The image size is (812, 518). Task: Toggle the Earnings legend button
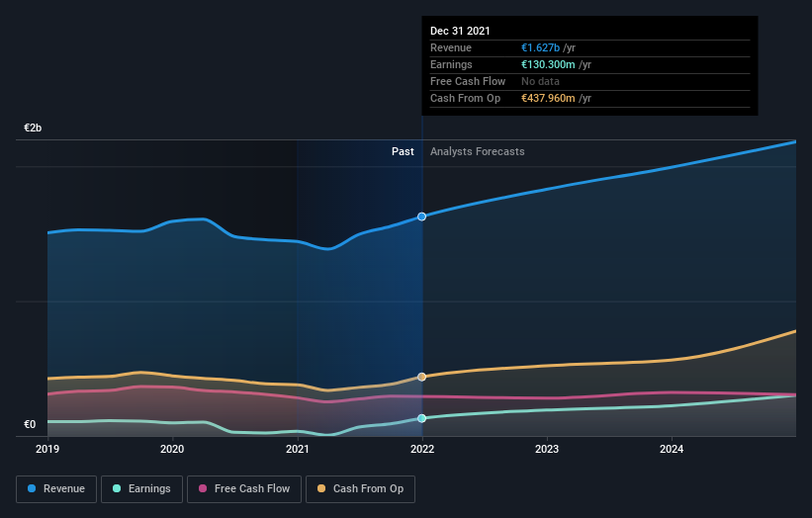tap(141, 489)
